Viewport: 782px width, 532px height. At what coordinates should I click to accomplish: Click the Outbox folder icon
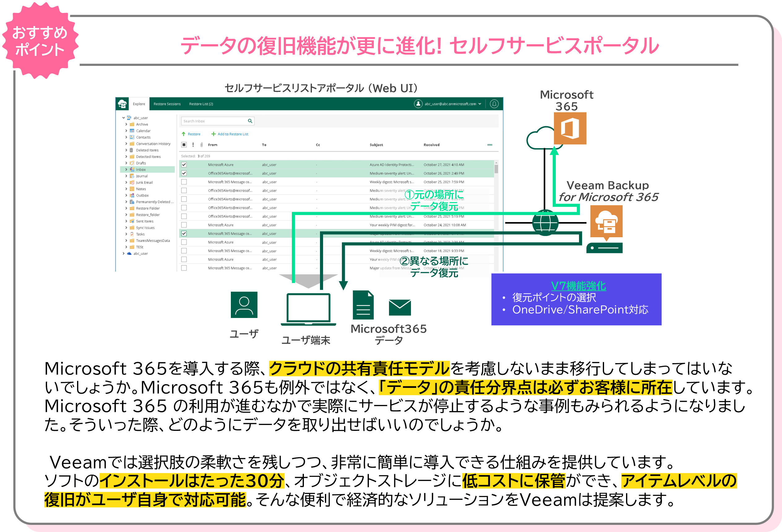point(132,195)
